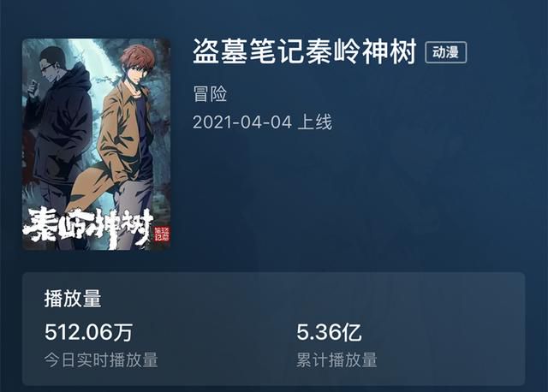
Task: Click the 播放量 section heading
Action: 73,299
